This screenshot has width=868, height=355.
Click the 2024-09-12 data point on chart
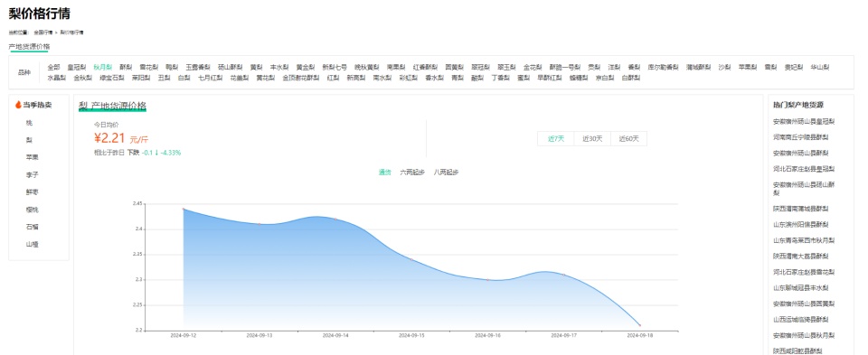click(184, 209)
